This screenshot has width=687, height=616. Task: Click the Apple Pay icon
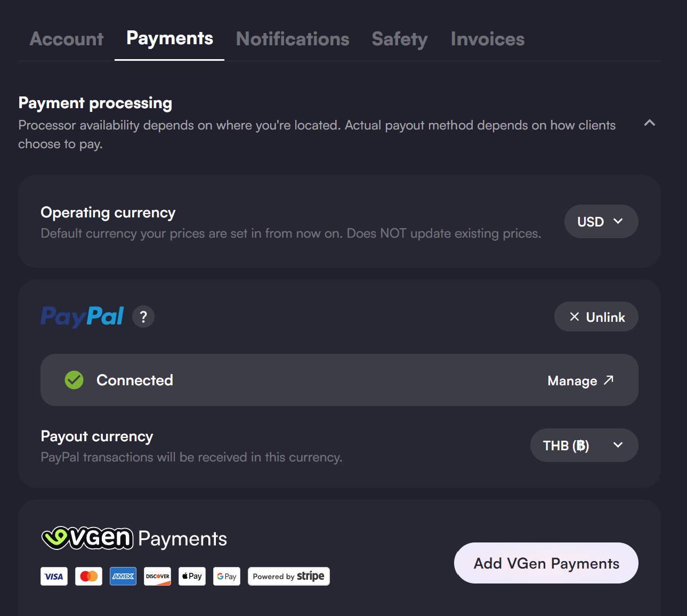click(x=192, y=577)
